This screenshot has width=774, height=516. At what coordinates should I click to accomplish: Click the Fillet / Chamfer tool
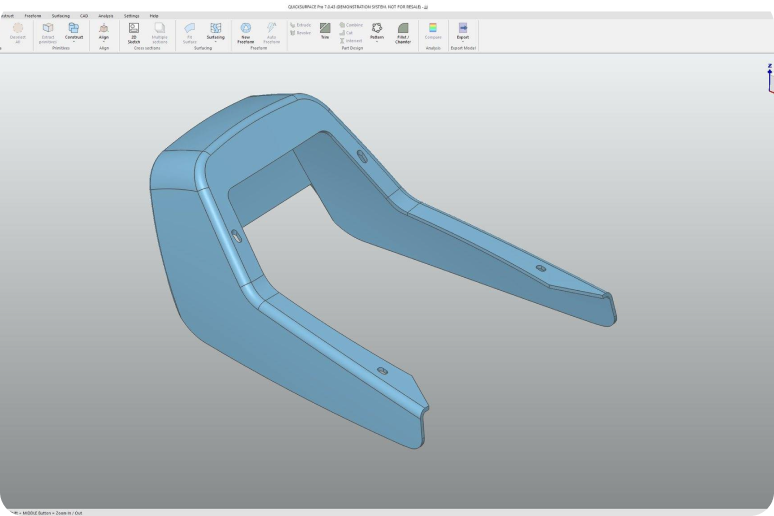(403, 31)
